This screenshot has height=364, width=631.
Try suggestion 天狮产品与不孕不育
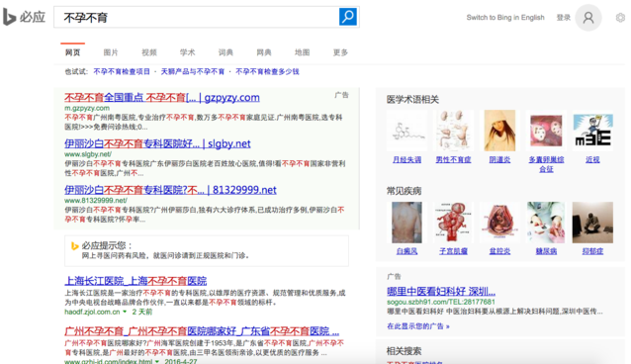pos(192,71)
